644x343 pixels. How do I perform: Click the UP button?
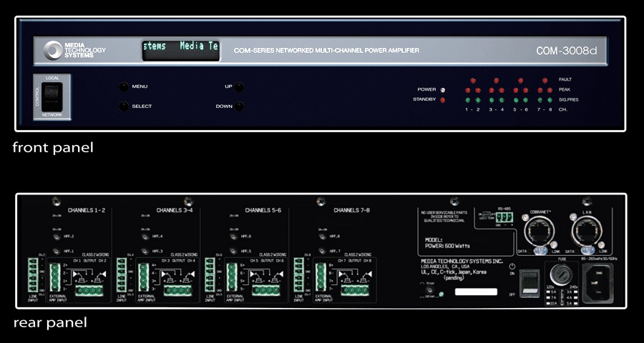coord(238,87)
